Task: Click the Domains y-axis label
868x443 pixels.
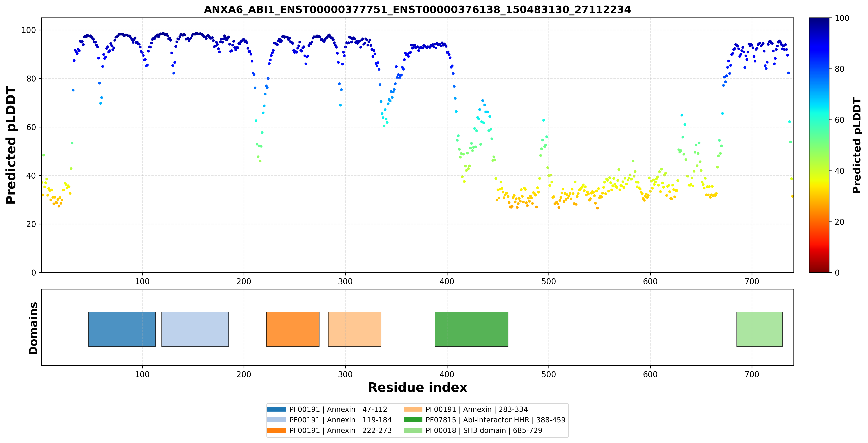Action: (x=33, y=328)
